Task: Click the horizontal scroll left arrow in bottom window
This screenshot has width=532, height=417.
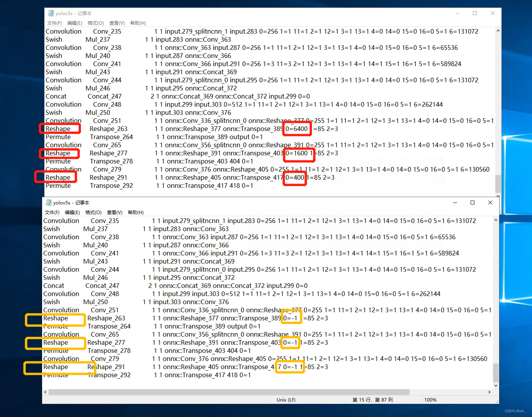Action: point(46,392)
